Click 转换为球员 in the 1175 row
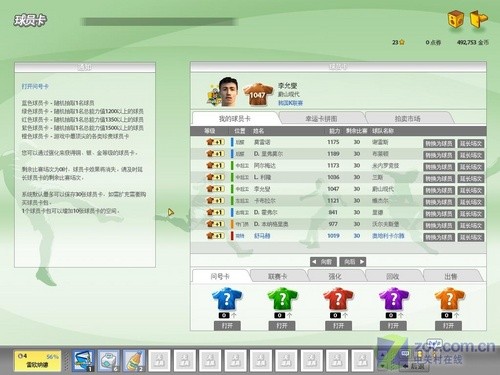The width and height of the screenshot is (500, 375). click(x=439, y=144)
